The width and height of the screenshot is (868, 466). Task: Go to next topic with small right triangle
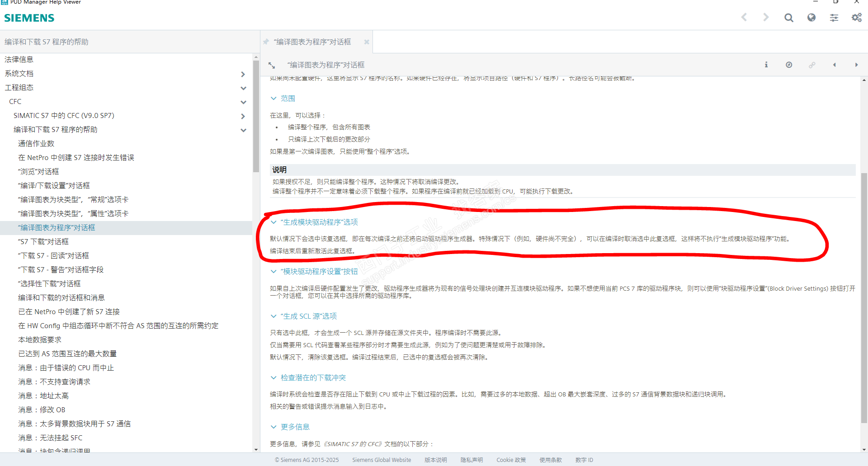point(856,65)
